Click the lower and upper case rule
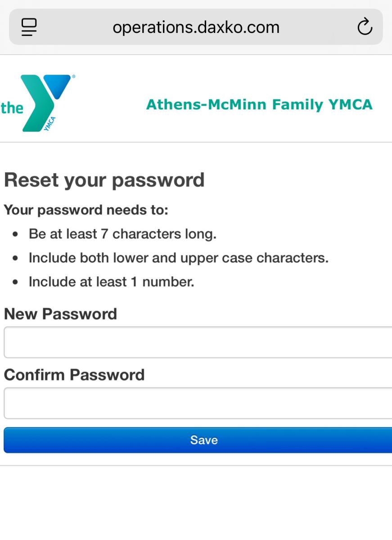Viewport: 392px width, 540px height. pos(178,258)
